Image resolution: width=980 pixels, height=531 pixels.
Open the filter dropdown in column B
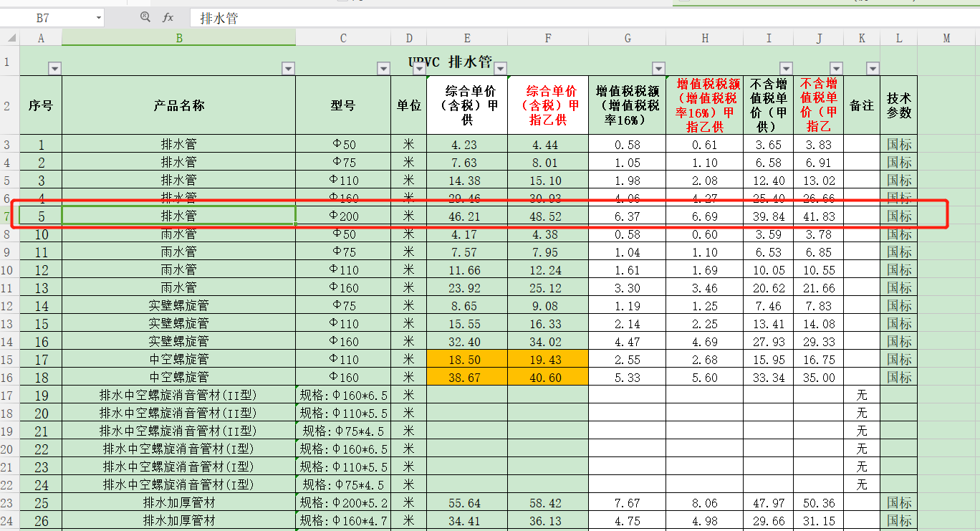click(x=288, y=69)
